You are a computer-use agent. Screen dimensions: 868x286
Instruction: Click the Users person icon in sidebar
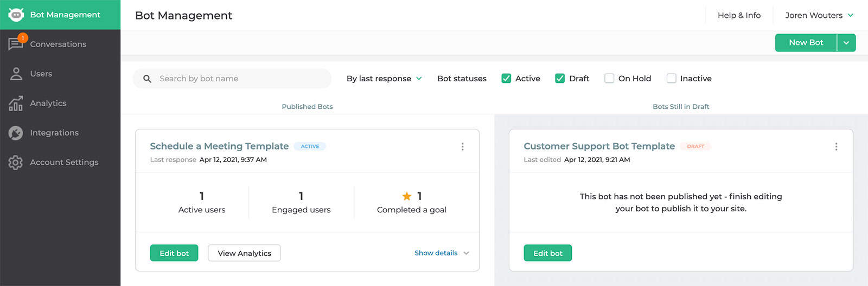coord(16,74)
